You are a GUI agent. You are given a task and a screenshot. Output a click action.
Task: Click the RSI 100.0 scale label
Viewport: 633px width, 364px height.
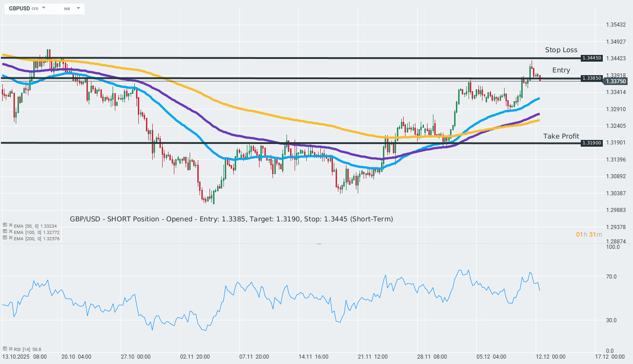(612, 247)
